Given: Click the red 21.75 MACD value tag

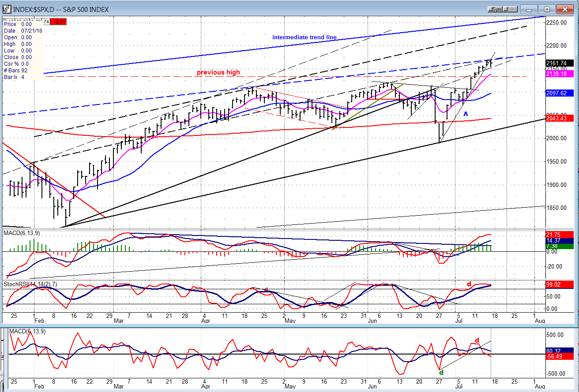Looking at the screenshot, I should pos(560,235).
